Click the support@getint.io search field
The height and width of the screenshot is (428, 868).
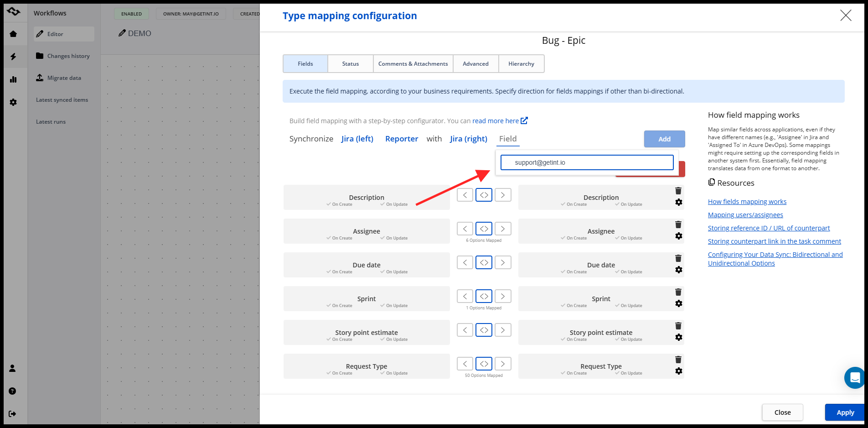click(587, 162)
